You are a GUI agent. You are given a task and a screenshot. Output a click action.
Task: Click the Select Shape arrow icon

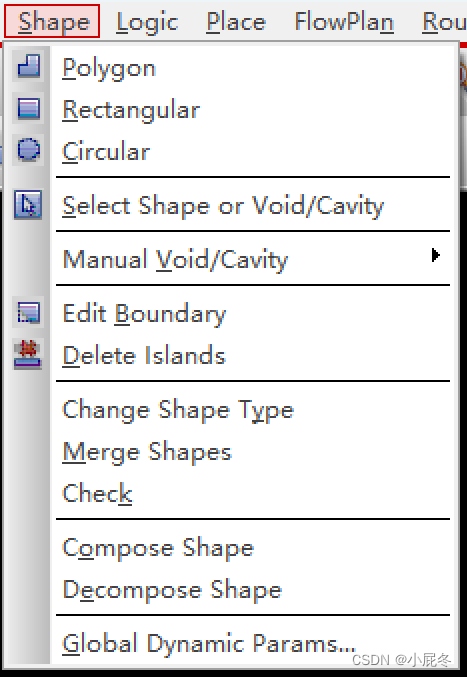(28, 204)
